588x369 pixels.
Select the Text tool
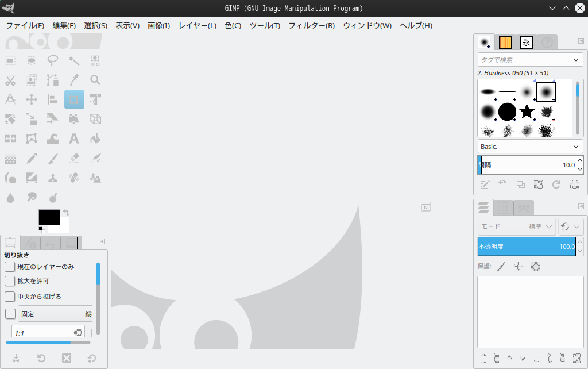(x=74, y=139)
